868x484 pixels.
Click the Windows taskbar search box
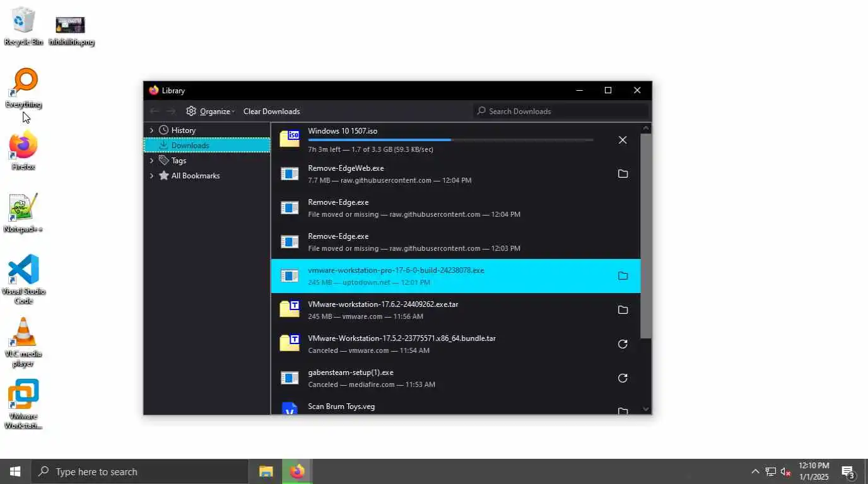139,471
